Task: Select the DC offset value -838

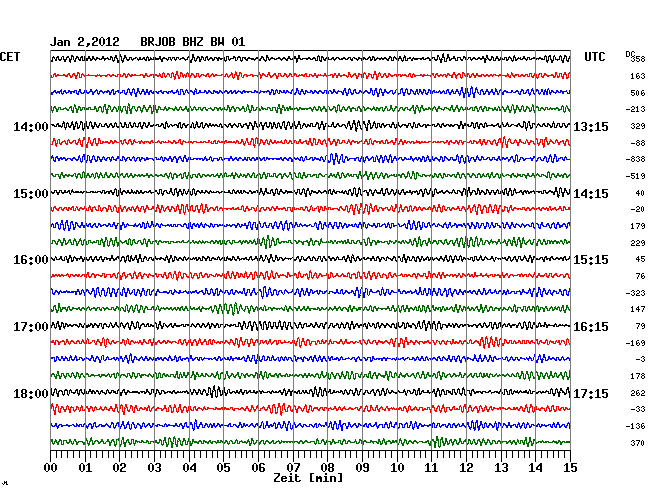Action: (x=635, y=159)
